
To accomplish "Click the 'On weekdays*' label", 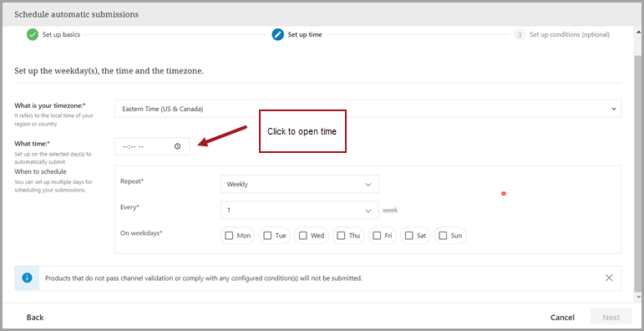I will point(141,232).
